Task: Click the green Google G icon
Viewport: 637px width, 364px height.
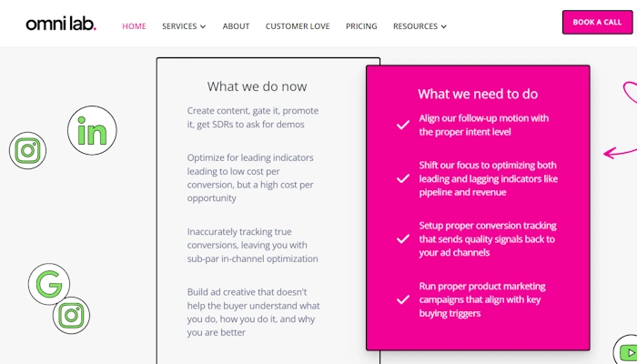Action: coord(49,284)
